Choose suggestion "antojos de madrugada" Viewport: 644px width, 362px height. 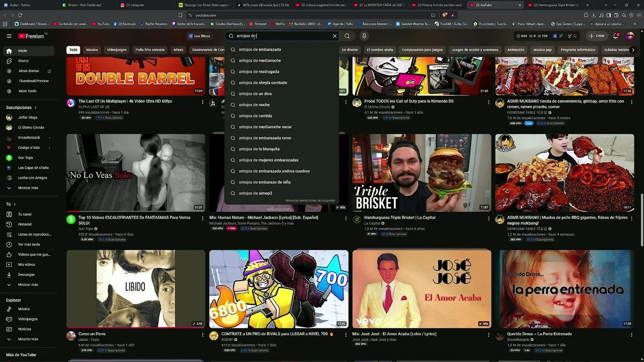pos(282,71)
